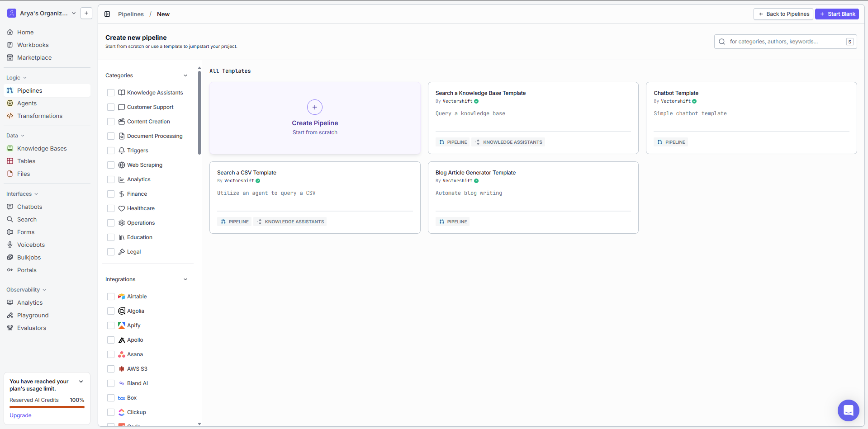The width and height of the screenshot is (868, 429).
Task: Click the Create Pipeline card title
Action: click(x=315, y=123)
